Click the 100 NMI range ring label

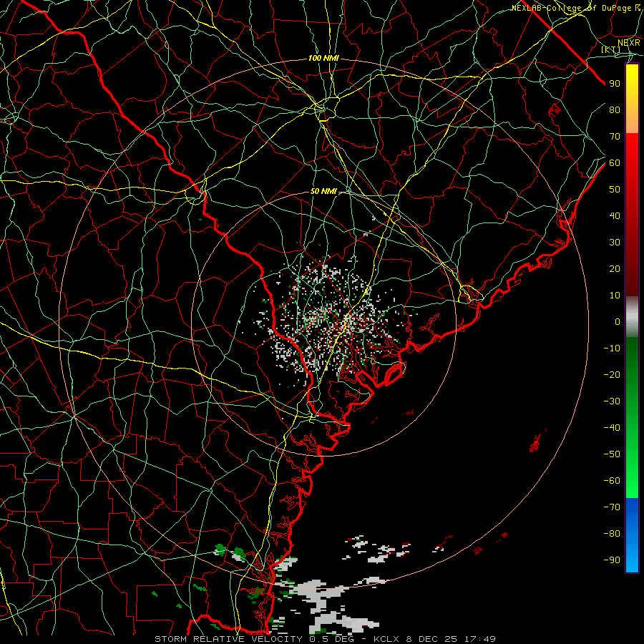(x=323, y=59)
